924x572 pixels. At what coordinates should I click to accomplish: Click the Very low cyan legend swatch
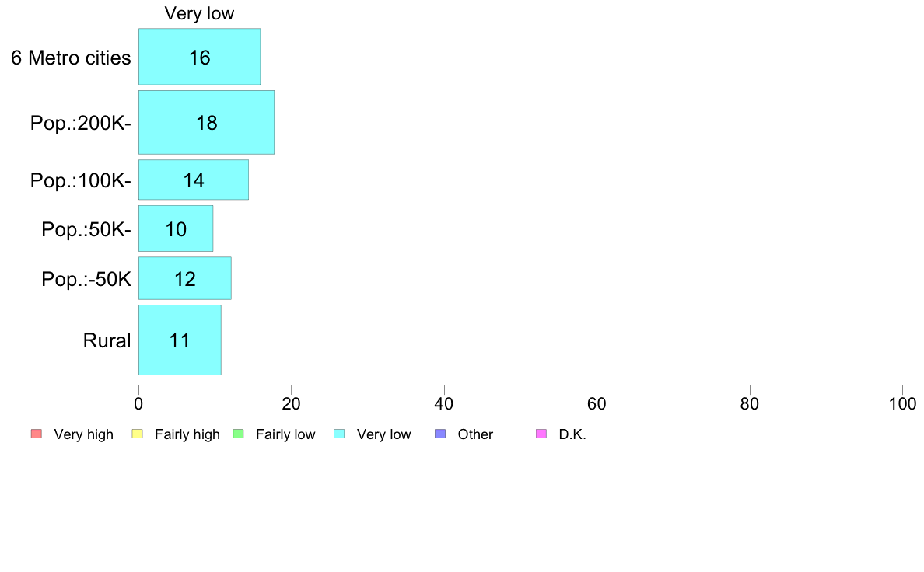click(339, 434)
